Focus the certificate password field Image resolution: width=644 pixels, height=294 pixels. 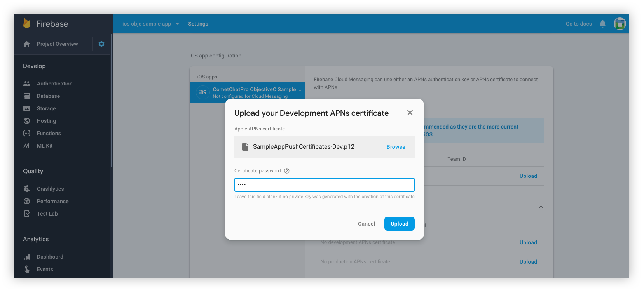click(325, 185)
